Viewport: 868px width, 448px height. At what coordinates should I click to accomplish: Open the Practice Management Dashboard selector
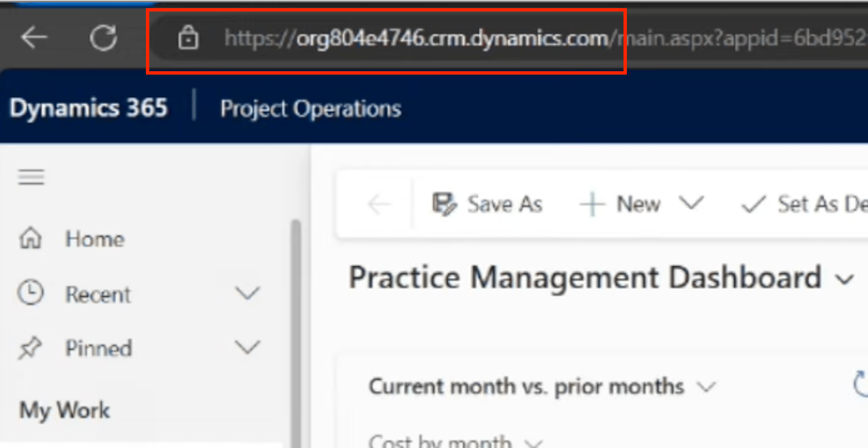602,278
